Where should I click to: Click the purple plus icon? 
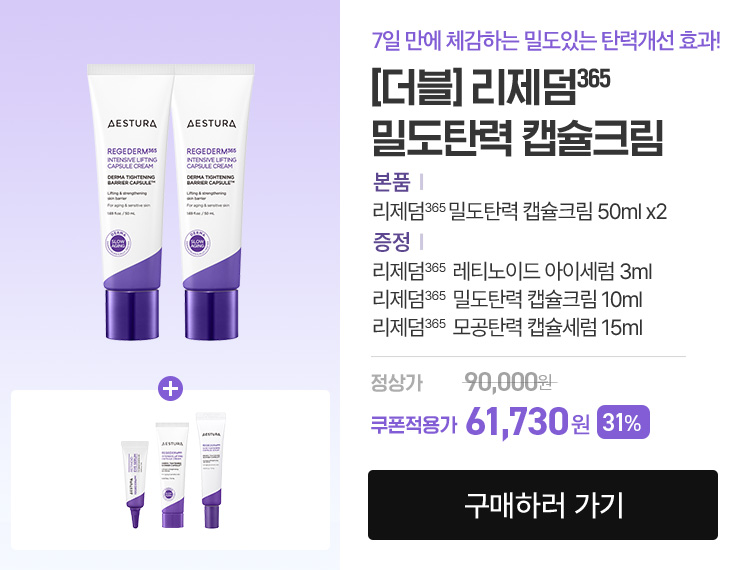click(x=170, y=388)
